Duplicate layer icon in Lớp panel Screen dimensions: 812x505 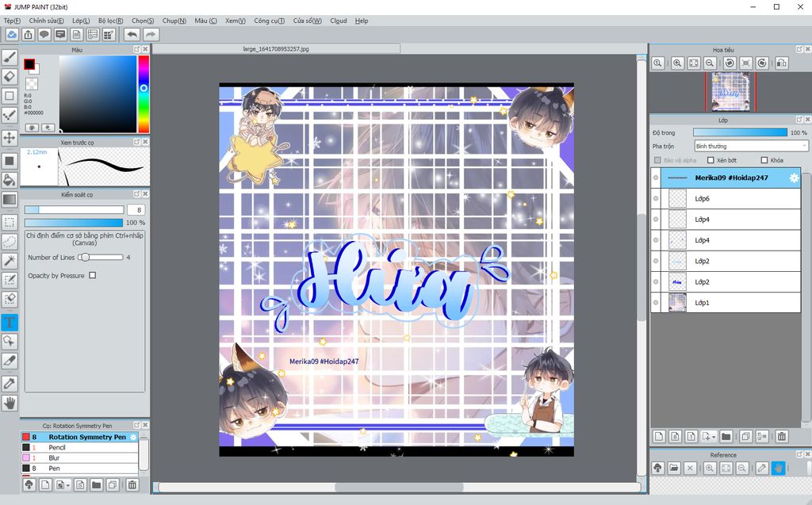(x=745, y=436)
